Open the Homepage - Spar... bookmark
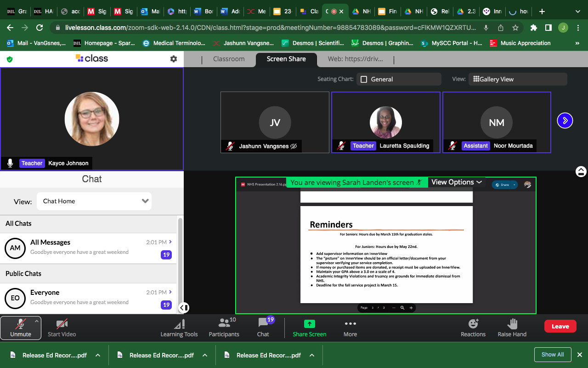This screenshot has height=368, width=588. 104,43
